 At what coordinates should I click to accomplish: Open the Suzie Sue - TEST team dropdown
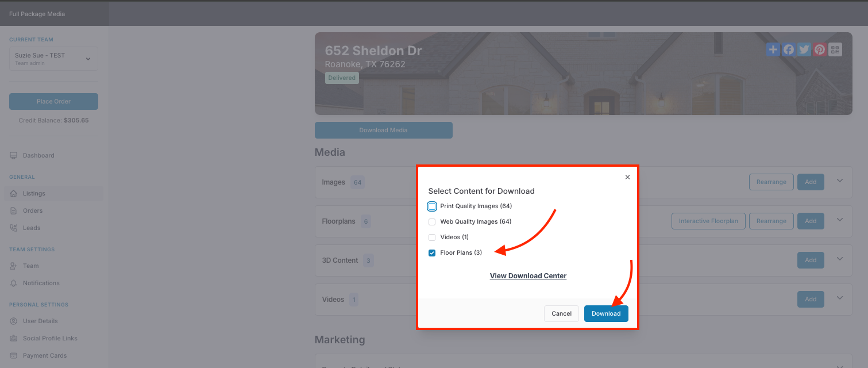pyautogui.click(x=53, y=59)
